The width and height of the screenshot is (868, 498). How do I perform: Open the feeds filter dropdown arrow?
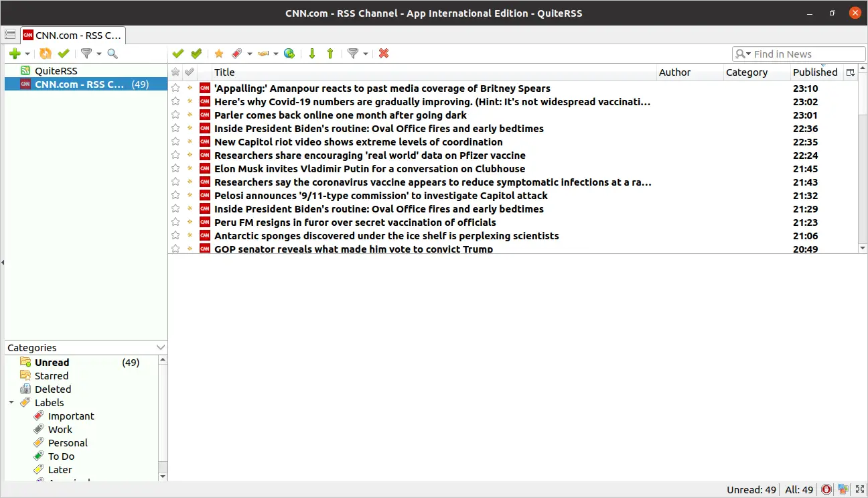pos(99,54)
